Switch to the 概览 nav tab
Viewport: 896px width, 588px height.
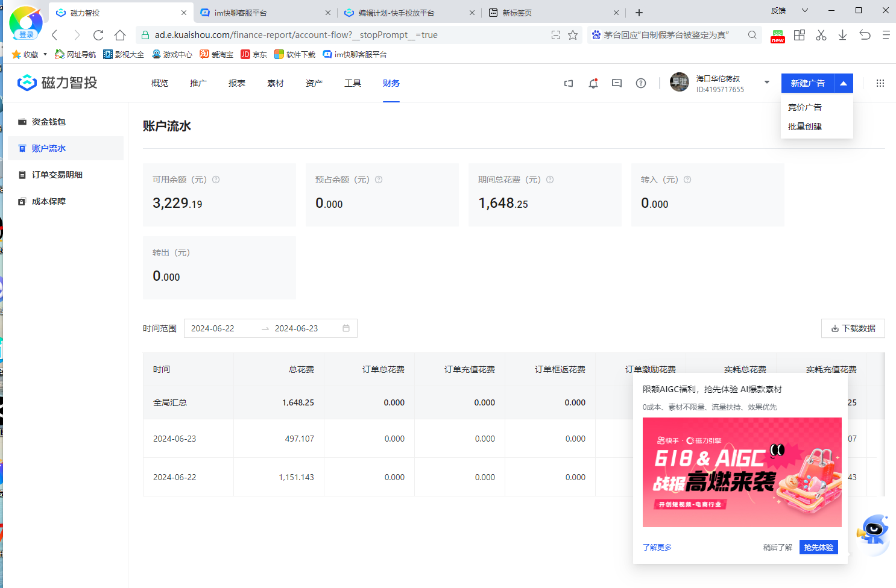click(160, 83)
